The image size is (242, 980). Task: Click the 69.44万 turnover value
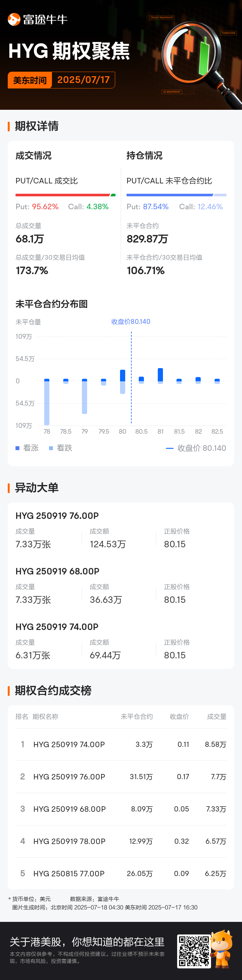click(105, 655)
